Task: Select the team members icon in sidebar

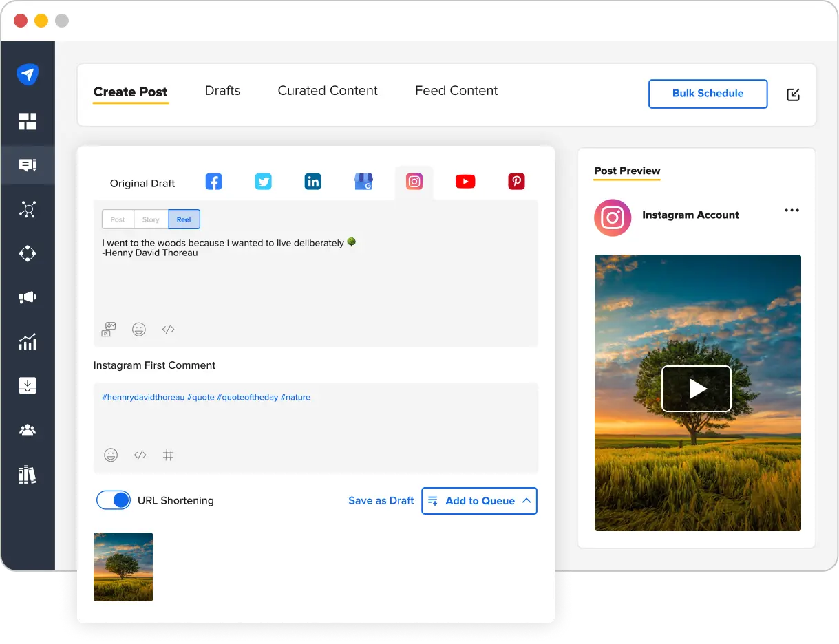Action: [x=28, y=429]
